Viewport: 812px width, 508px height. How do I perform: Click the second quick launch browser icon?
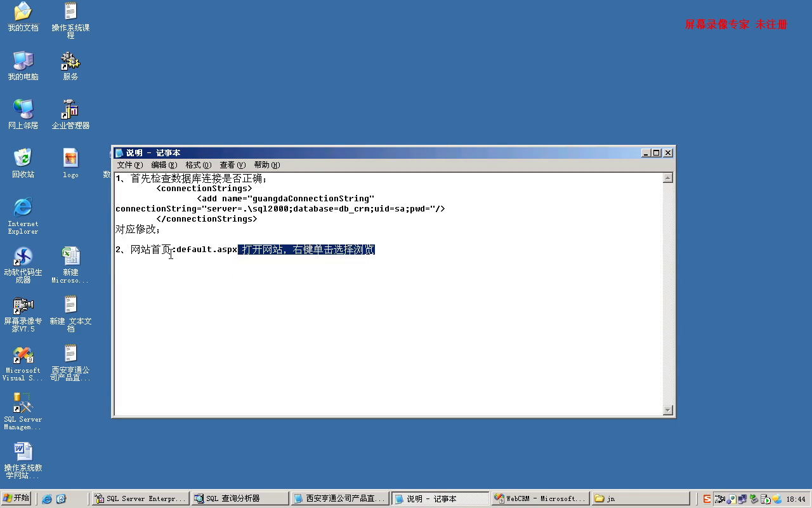click(x=61, y=499)
